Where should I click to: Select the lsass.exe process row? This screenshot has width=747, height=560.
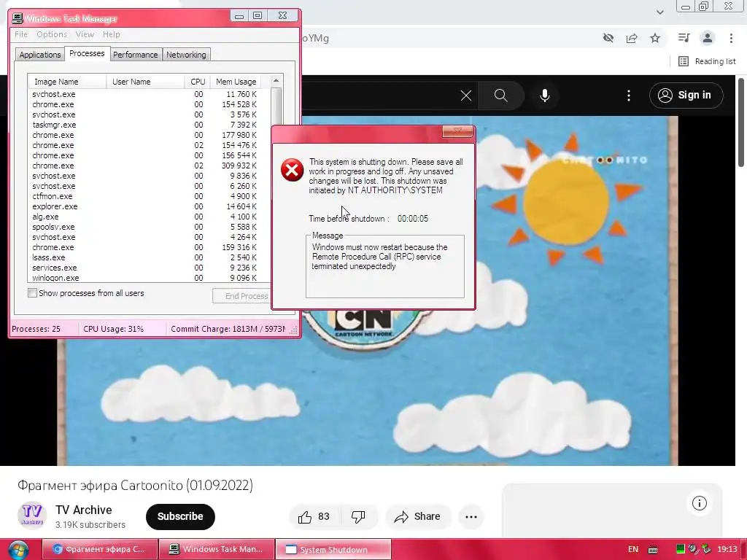click(x=149, y=257)
